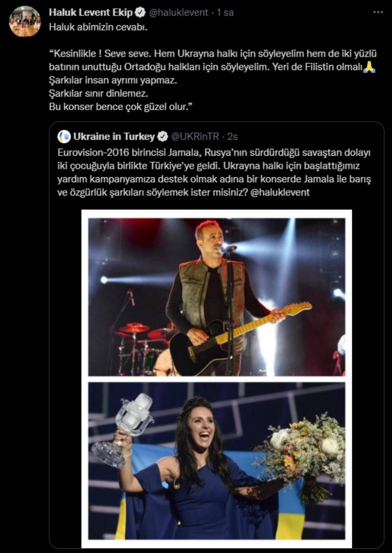Click the @UKRinTR handle
Image resolution: width=392 pixels, height=553 pixels.
195,136
